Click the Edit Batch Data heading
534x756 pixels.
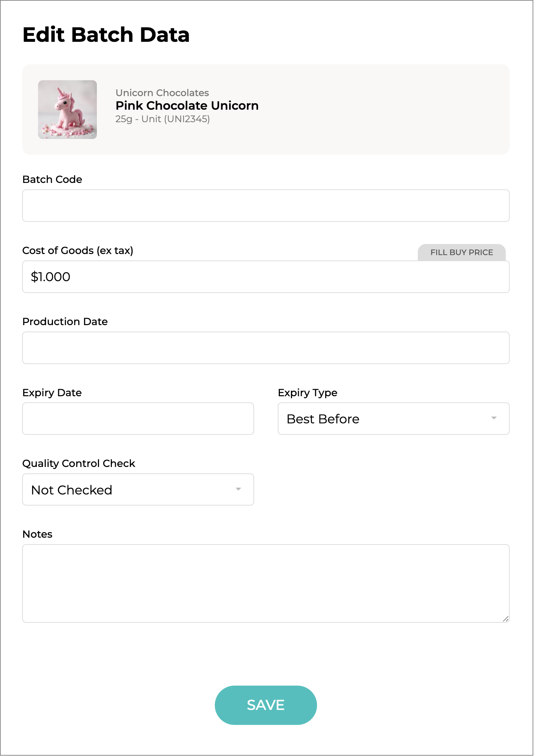point(106,35)
